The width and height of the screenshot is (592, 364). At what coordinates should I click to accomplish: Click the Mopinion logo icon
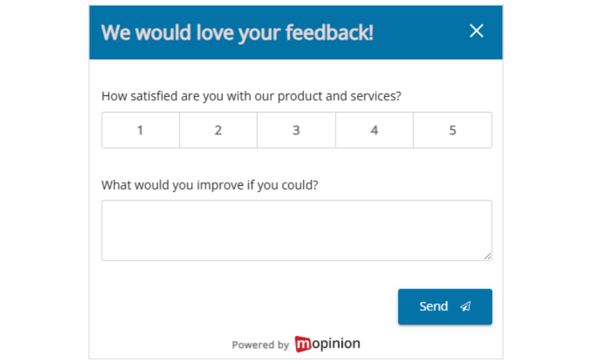point(303,343)
